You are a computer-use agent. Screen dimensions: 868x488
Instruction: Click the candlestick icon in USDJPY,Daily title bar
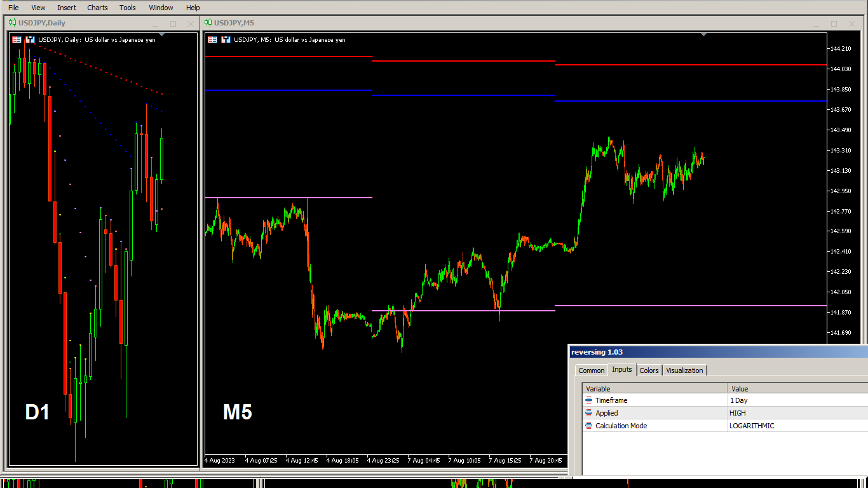[12, 24]
